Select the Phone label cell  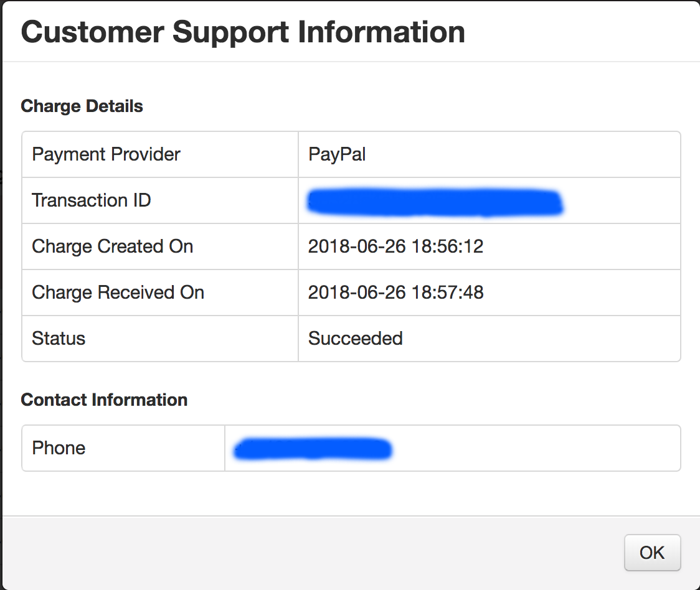[x=59, y=448]
